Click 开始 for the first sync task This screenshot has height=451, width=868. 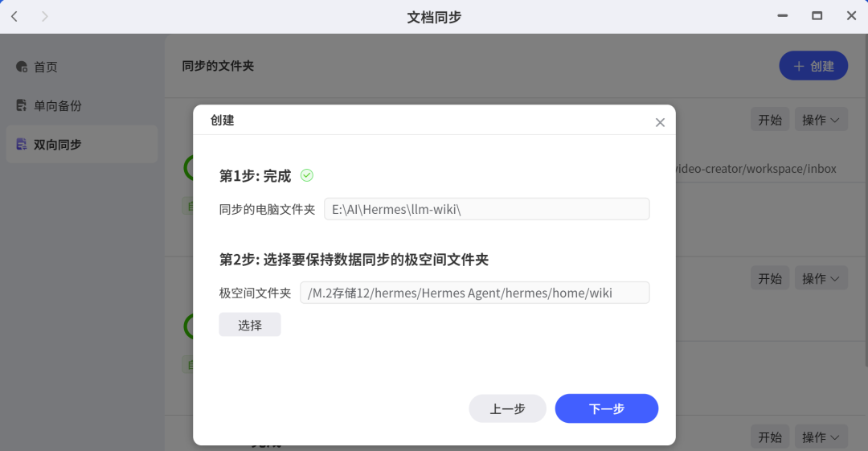(770, 120)
